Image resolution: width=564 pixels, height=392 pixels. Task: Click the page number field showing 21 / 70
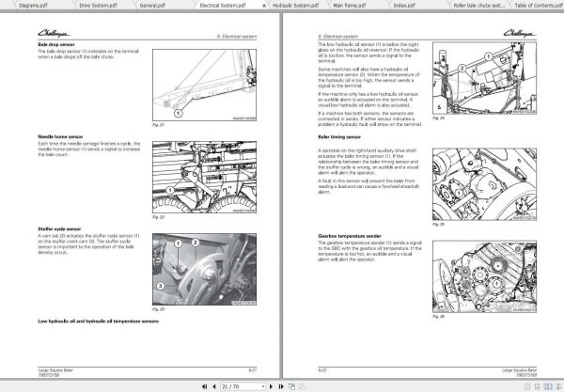pos(241,386)
